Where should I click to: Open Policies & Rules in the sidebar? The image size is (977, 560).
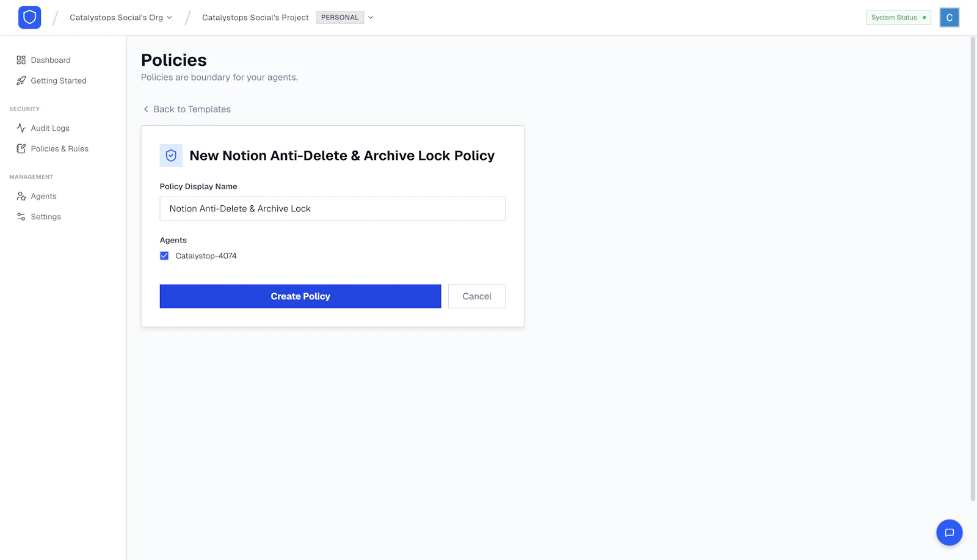[x=60, y=148]
